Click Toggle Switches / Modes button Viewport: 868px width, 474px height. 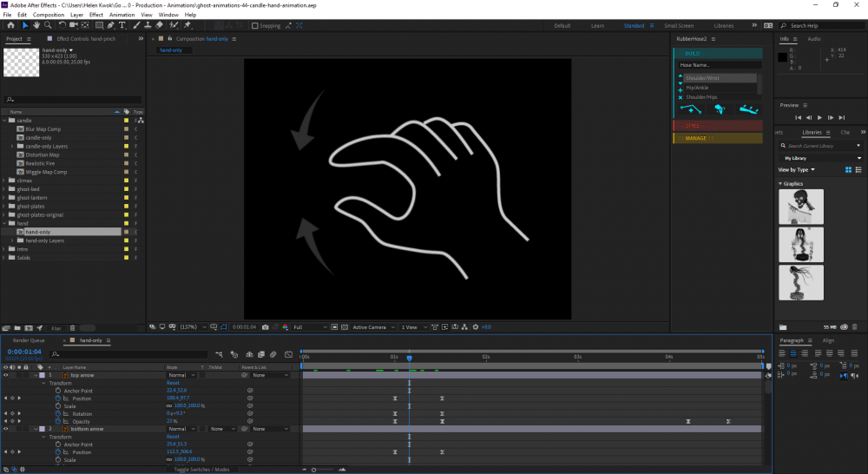(x=201, y=470)
